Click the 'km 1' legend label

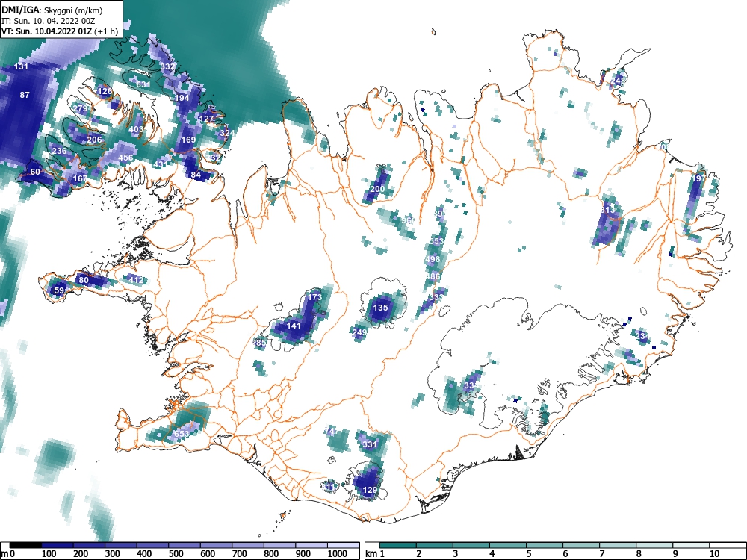[x=376, y=554]
